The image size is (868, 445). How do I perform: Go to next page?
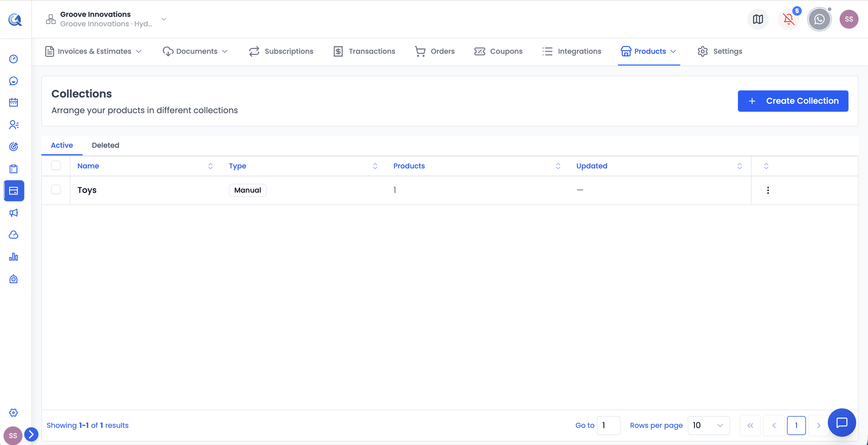coord(818,425)
